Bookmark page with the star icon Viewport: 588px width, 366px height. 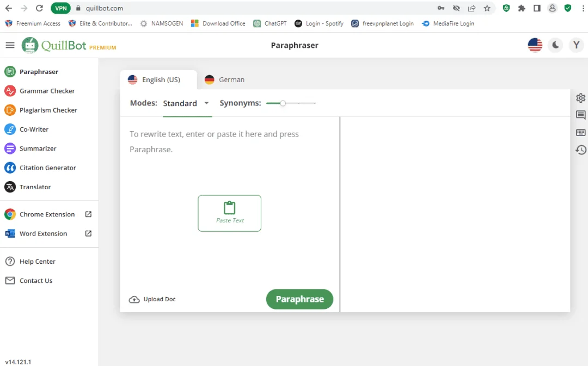pyautogui.click(x=487, y=8)
